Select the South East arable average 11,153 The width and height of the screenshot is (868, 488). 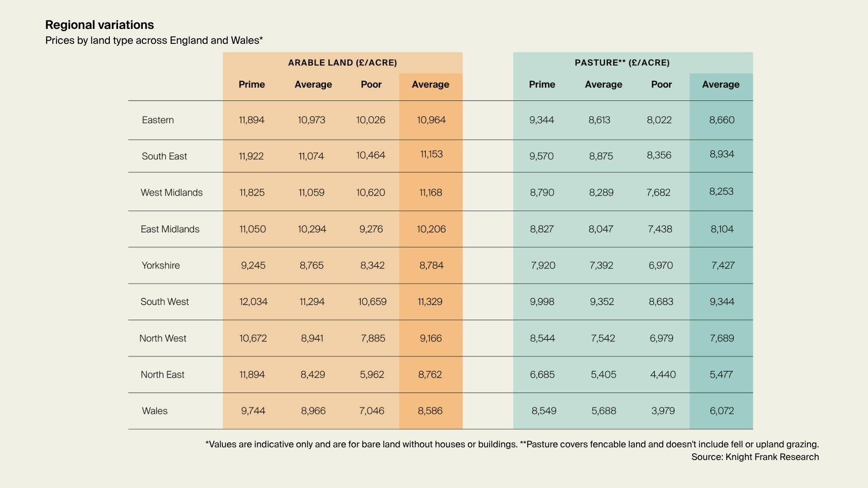pos(431,155)
